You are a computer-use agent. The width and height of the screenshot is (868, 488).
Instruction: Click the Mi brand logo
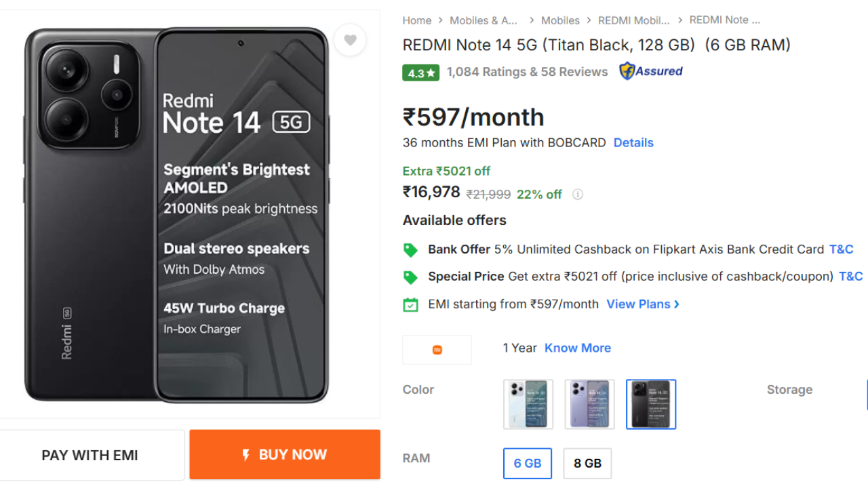point(437,350)
